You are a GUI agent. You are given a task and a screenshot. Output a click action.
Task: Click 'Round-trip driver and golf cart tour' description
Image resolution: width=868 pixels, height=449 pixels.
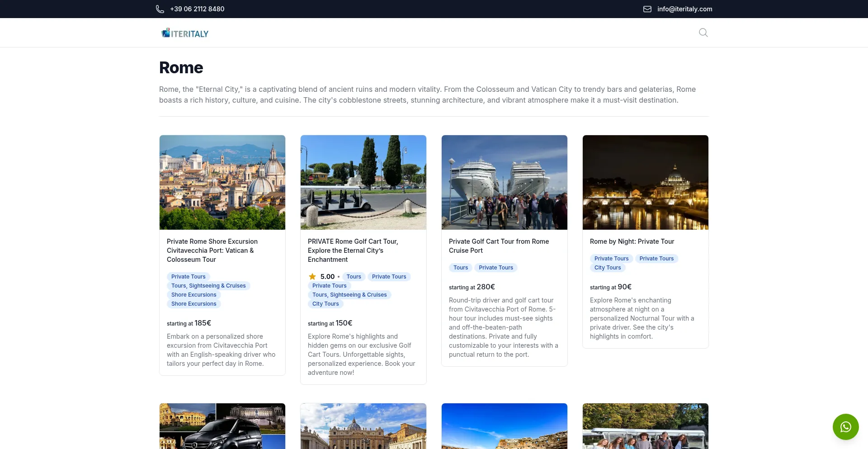[504, 327]
